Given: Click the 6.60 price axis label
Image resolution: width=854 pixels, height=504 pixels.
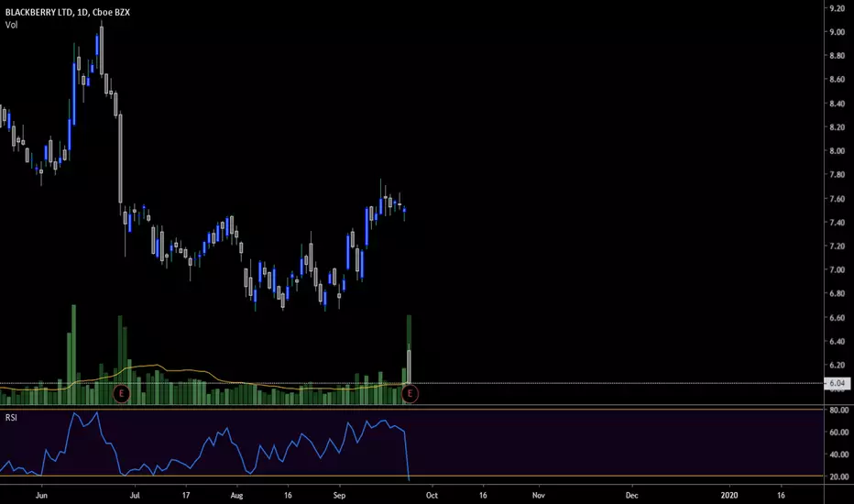Looking at the screenshot, I should [838, 318].
